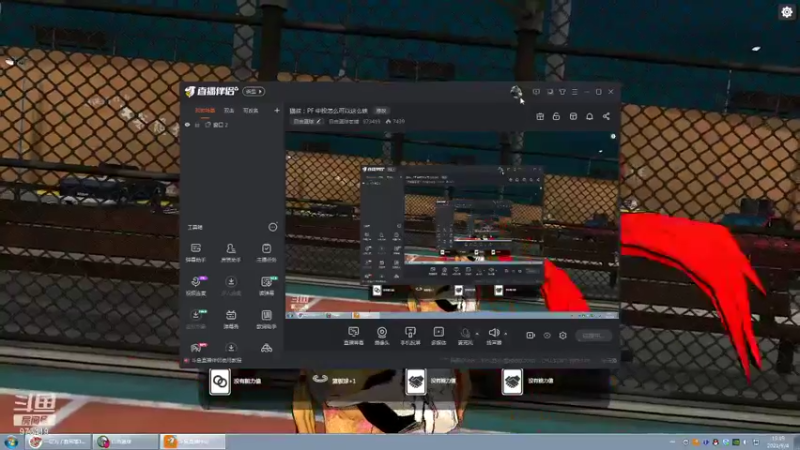
Task: Click the user avatar in title bar
Action: pos(516,92)
